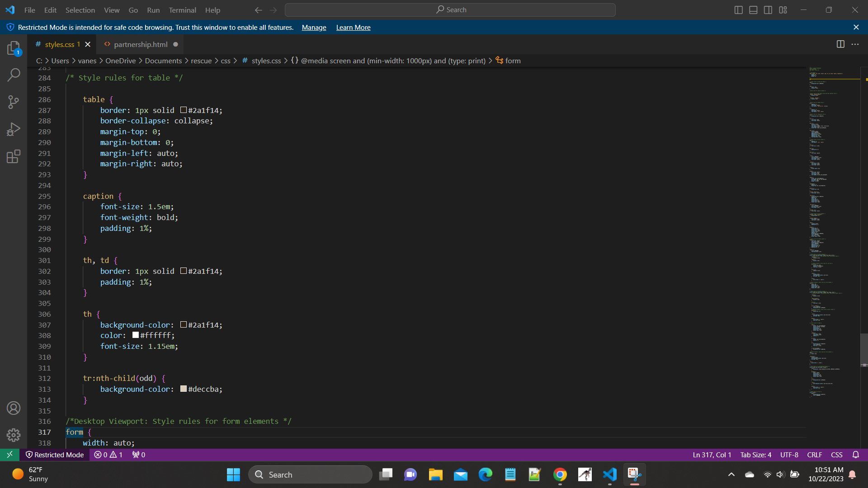Open the Explorer view in activity bar
868x488 pixels.
pyautogui.click(x=14, y=48)
